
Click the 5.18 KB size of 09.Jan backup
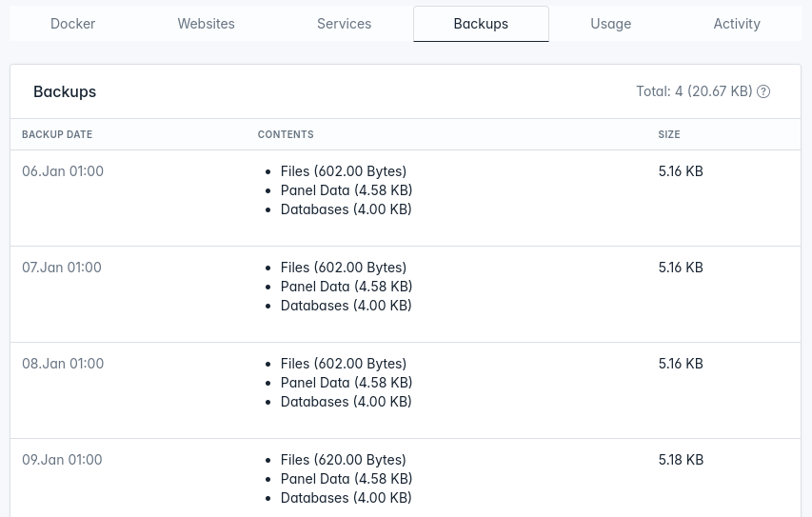pos(681,460)
